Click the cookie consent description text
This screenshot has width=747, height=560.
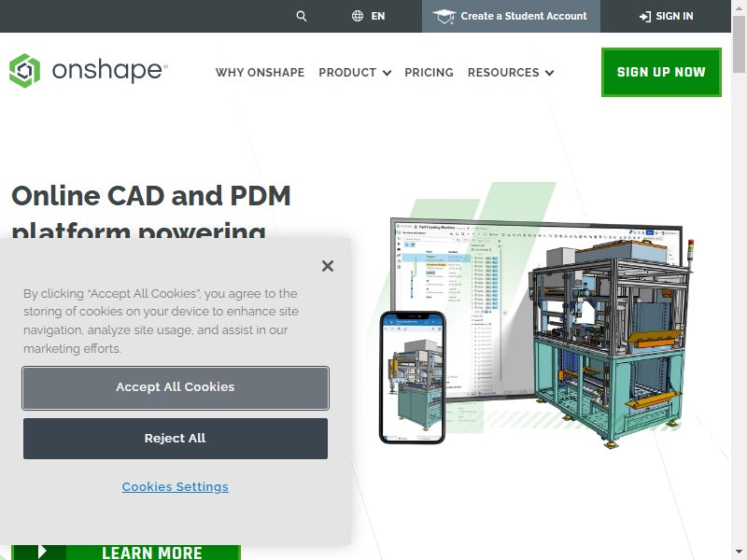(x=161, y=320)
